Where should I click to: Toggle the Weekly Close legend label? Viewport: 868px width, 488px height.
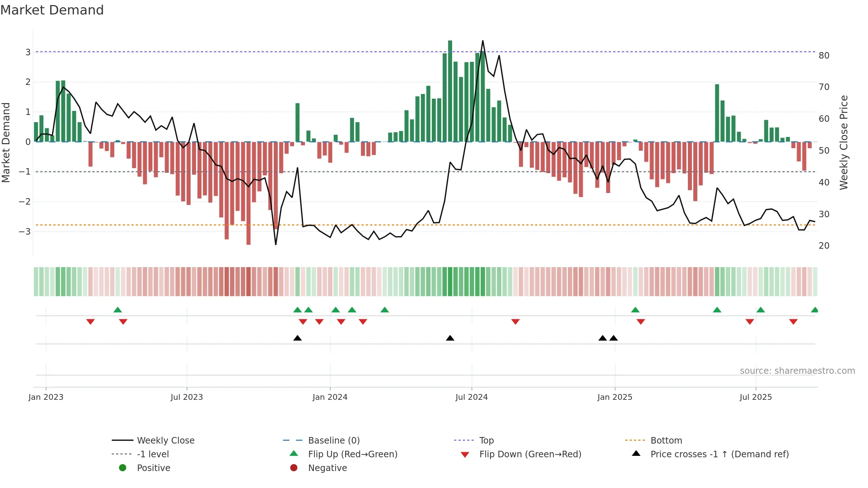(x=166, y=440)
